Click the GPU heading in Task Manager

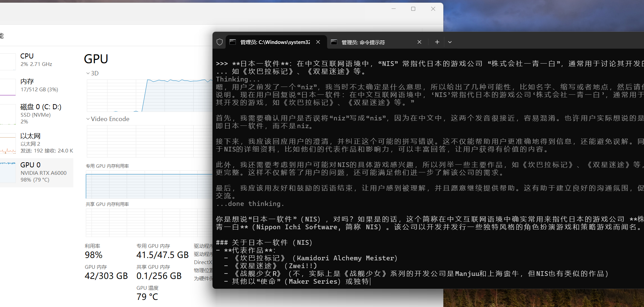tap(96, 59)
